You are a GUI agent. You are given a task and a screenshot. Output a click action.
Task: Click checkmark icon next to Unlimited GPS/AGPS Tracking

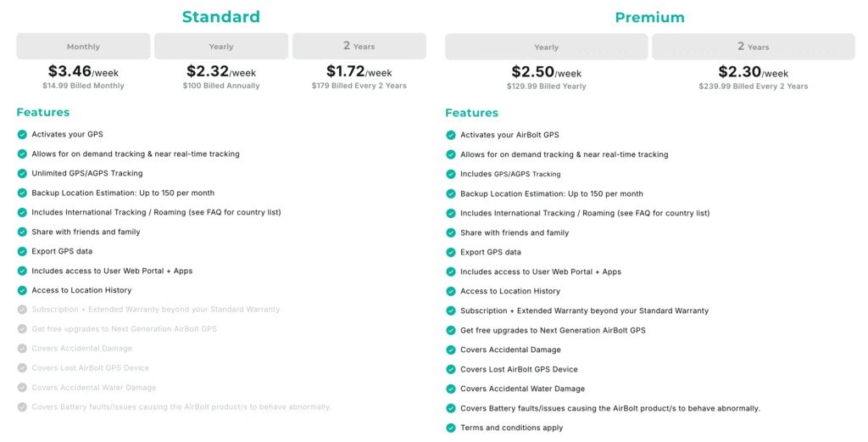pos(22,173)
